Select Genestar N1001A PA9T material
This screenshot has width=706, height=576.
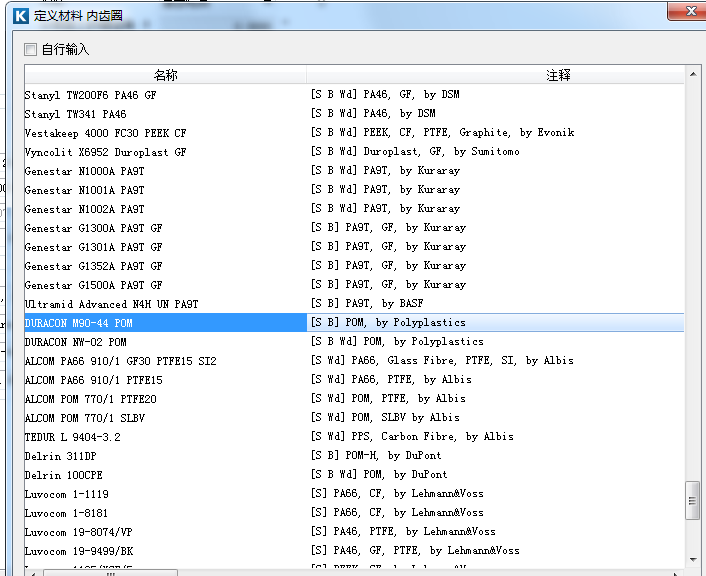click(x=85, y=190)
